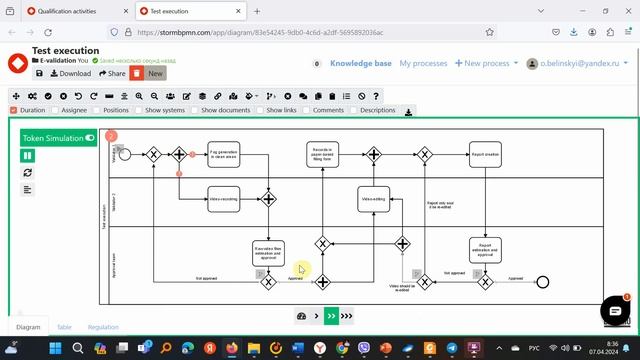Click the chain link icon in toolbar
This screenshot has width=640, height=360.
pyautogui.click(x=218, y=96)
